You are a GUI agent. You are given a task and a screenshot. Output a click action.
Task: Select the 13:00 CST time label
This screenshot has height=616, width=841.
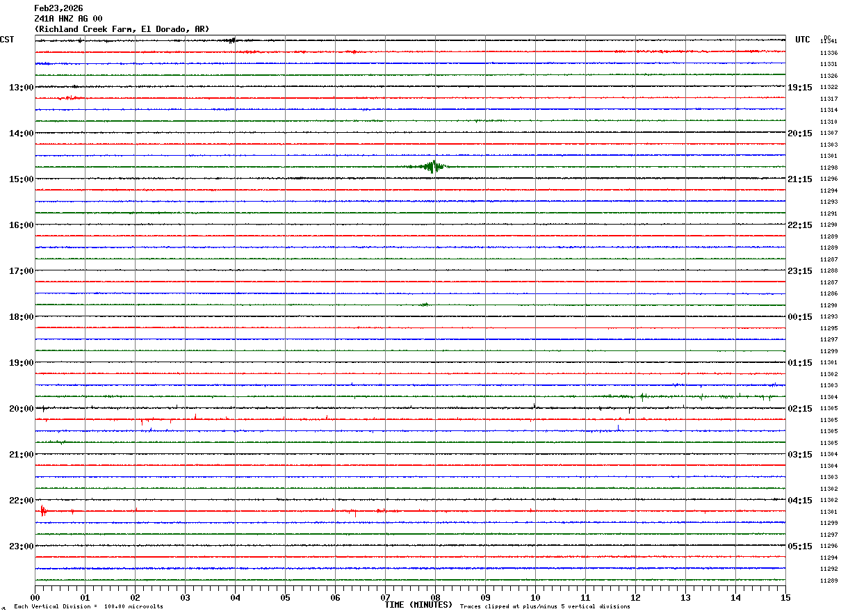pyautogui.click(x=21, y=88)
